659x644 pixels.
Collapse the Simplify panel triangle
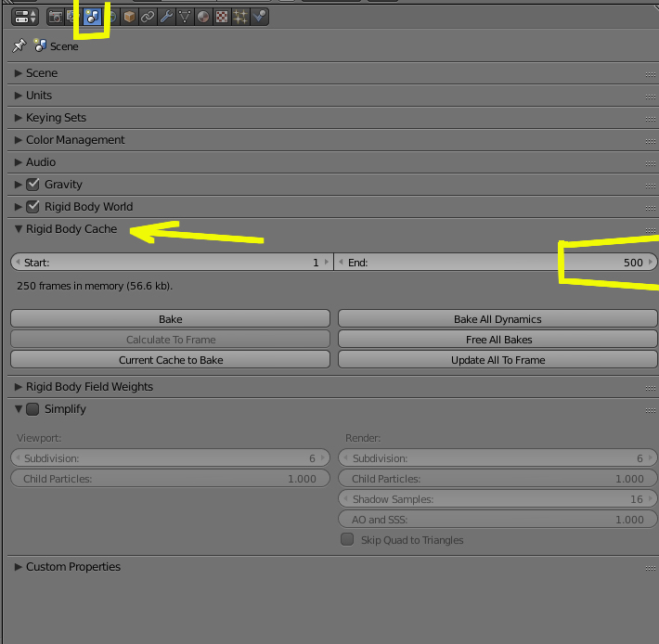[x=18, y=409]
